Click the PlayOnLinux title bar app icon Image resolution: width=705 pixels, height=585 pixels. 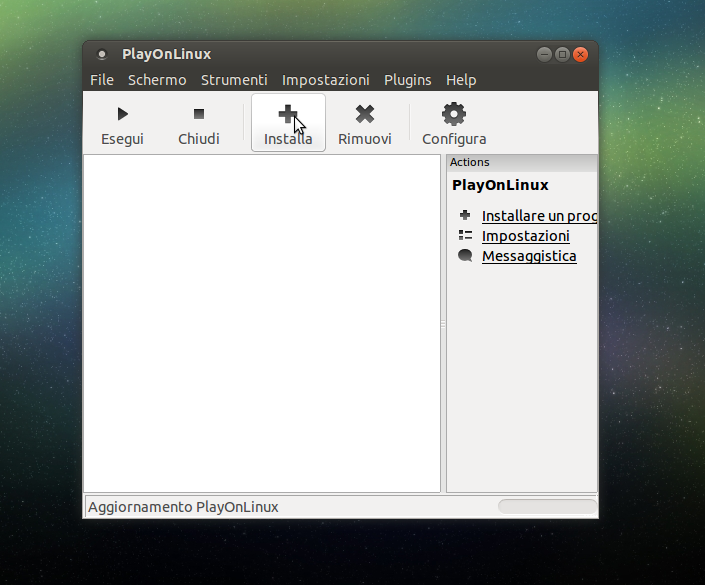[102, 54]
